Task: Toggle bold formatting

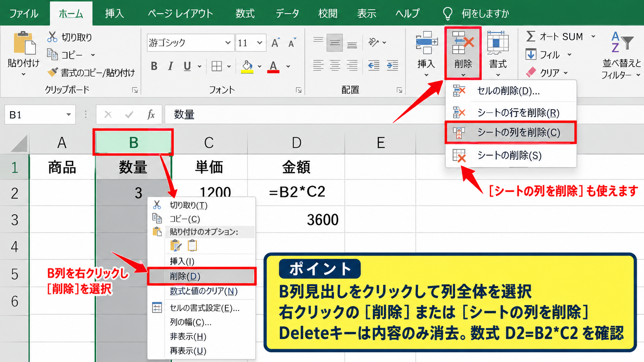Action: tap(154, 66)
